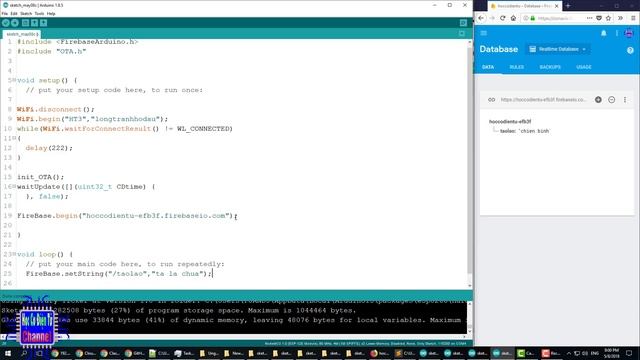Save the sketch with Arduino toolbar Save icon
Image resolution: width=640 pixels, height=360 pixels.
(44, 23)
